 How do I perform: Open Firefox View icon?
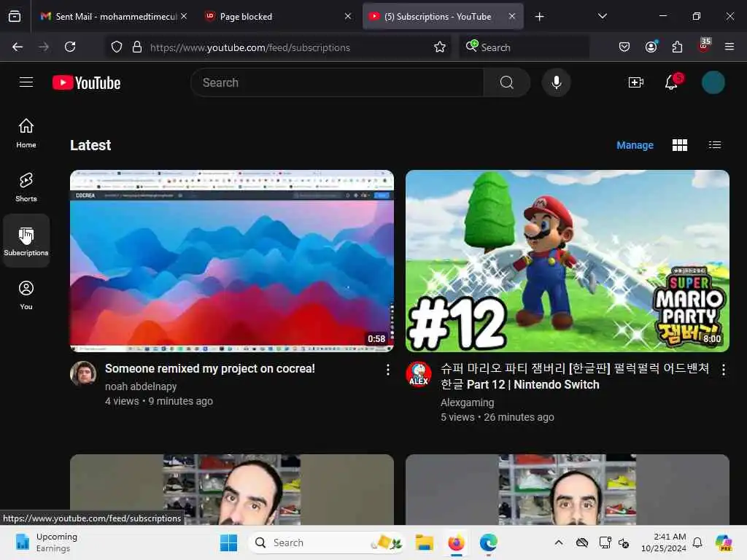tap(15, 17)
